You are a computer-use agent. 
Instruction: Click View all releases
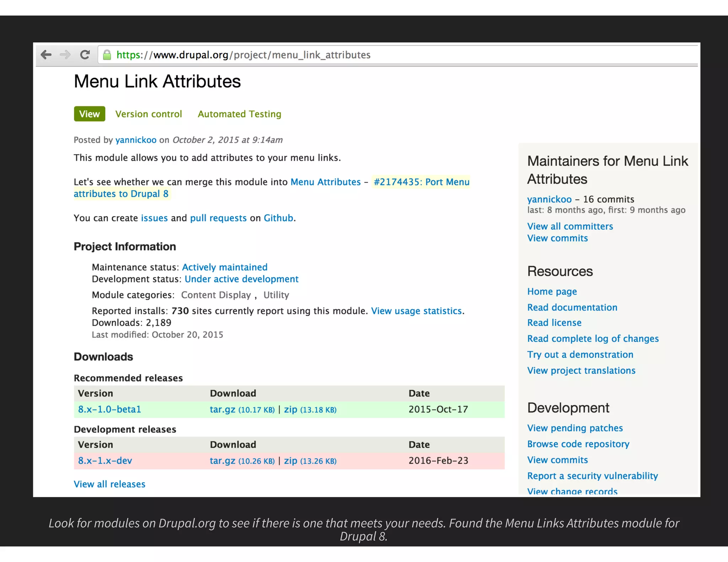coord(109,484)
